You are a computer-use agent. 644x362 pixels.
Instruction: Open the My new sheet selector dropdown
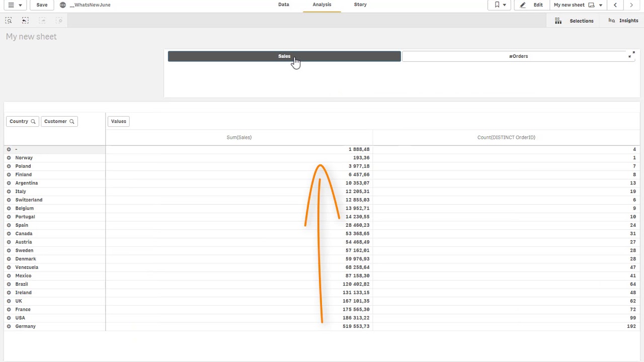(x=578, y=5)
